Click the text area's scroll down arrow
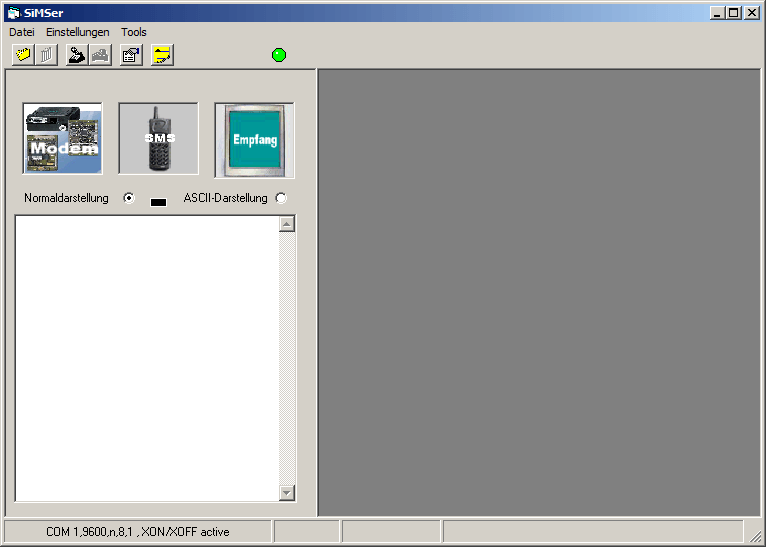Viewport: 766px width, 547px height. pyautogui.click(x=287, y=492)
